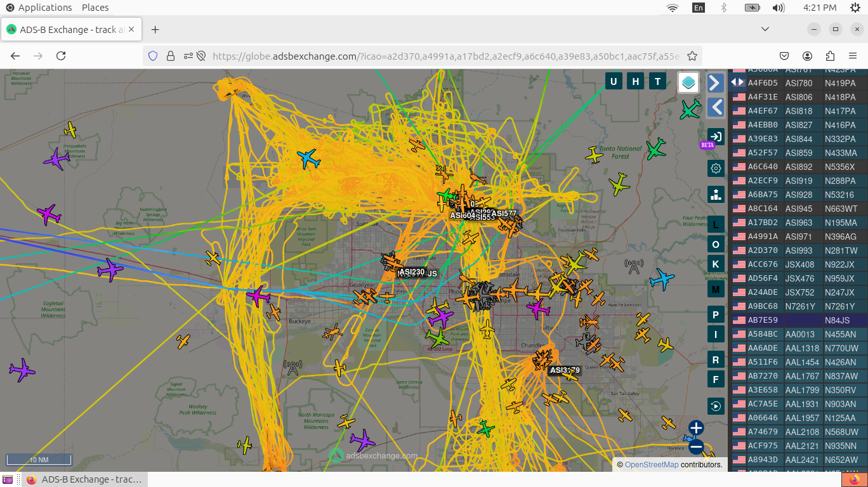868x487 pixels.
Task: Start the history replay button
Action: [x=716, y=406]
